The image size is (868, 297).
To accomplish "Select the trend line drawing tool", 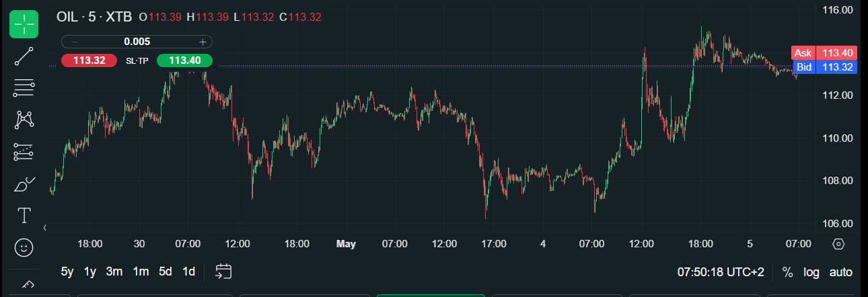I will pyautogui.click(x=24, y=56).
